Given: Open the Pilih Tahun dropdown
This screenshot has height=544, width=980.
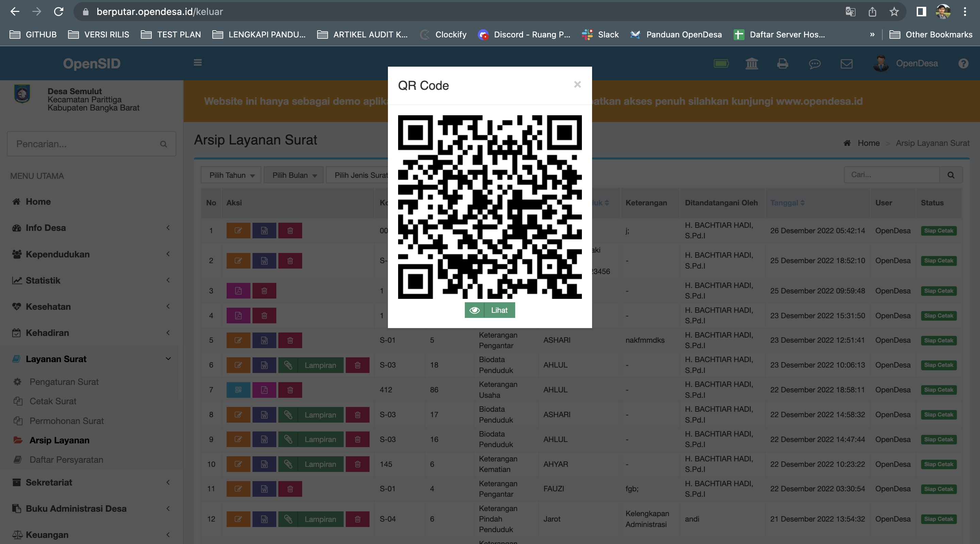Looking at the screenshot, I should coord(231,175).
